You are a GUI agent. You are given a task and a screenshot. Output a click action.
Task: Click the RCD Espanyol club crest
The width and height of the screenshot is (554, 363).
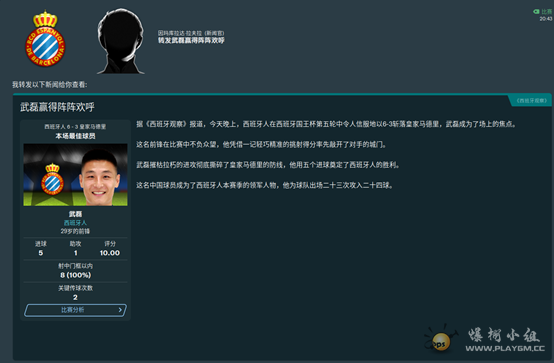(x=45, y=39)
